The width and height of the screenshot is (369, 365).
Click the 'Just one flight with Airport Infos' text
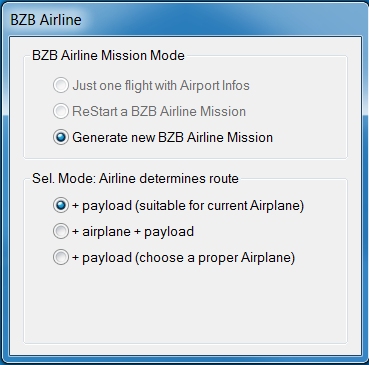161,85
